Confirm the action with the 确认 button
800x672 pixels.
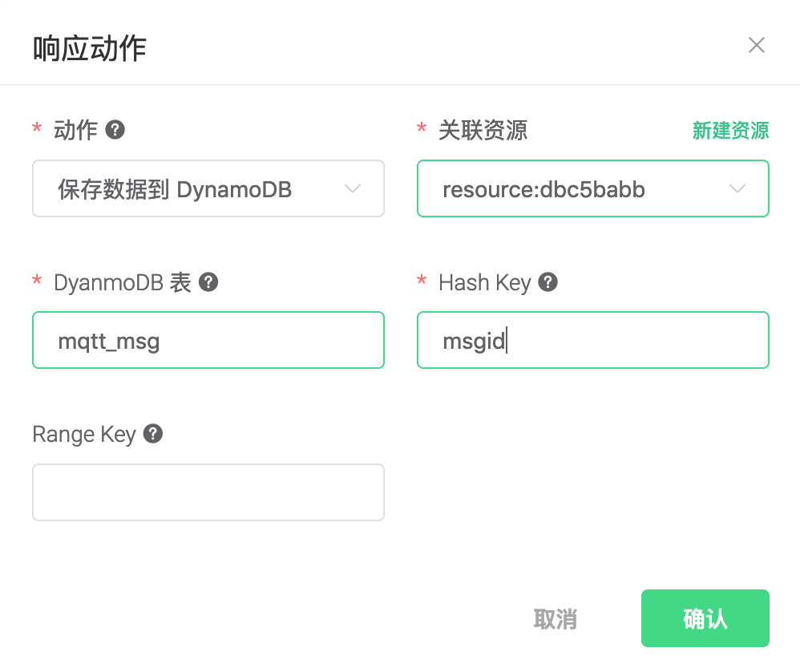(705, 618)
